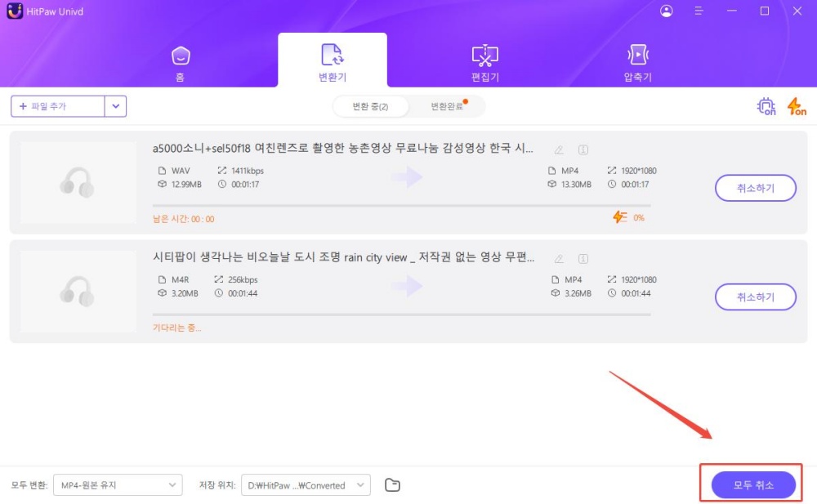Screen dimensions: 817x504
Task: Maximize the HitPaw Univd window
Action: [x=765, y=11]
